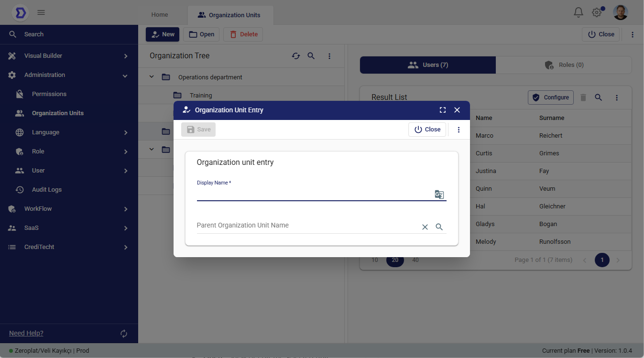Maximize the Organization Unit Entry dialog
This screenshot has width=644, height=358.
(443, 110)
